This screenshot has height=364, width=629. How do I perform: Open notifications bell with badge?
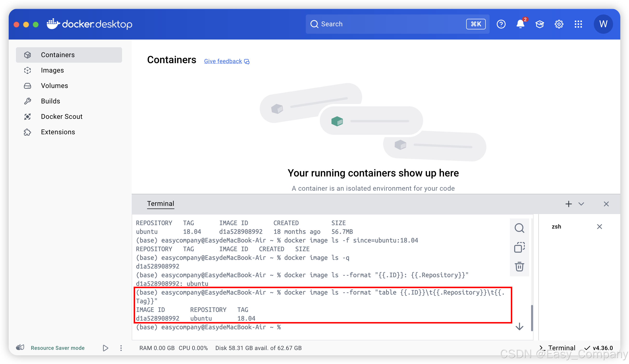(x=520, y=24)
